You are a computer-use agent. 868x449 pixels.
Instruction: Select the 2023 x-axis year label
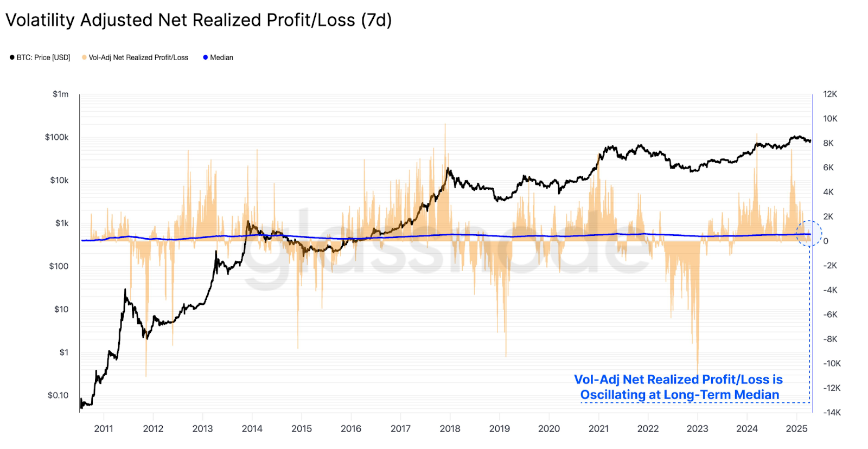(697, 428)
